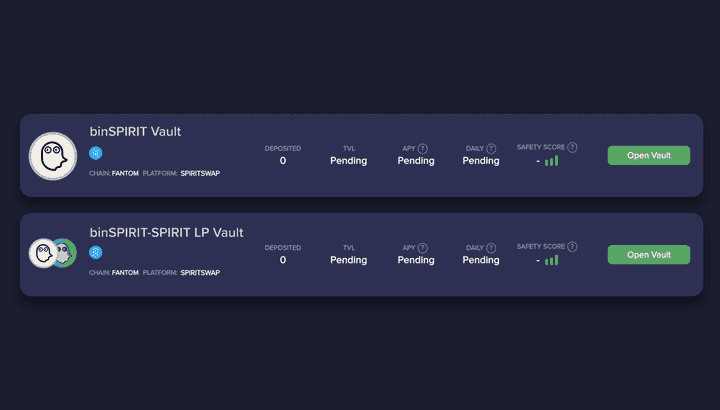
Task: Click the SPIRITSWAP platform label in binSPIRIT Vault
Action: 200,173
